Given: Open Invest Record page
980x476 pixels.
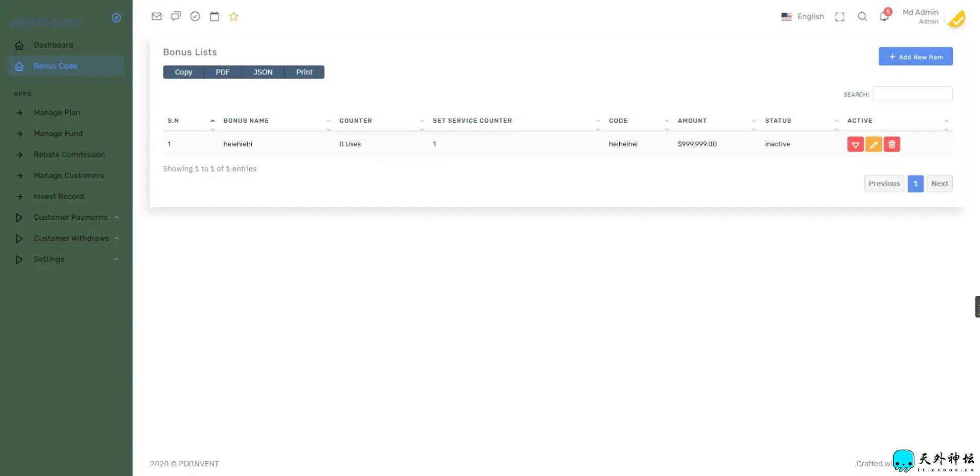Looking at the screenshot, I should tap(66, 197).
